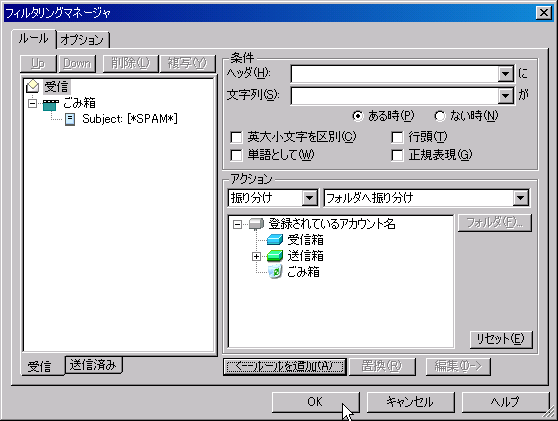Click into the 文字列 text field
558x421 pixels.
pyautogui.click(x=395, y=95)
